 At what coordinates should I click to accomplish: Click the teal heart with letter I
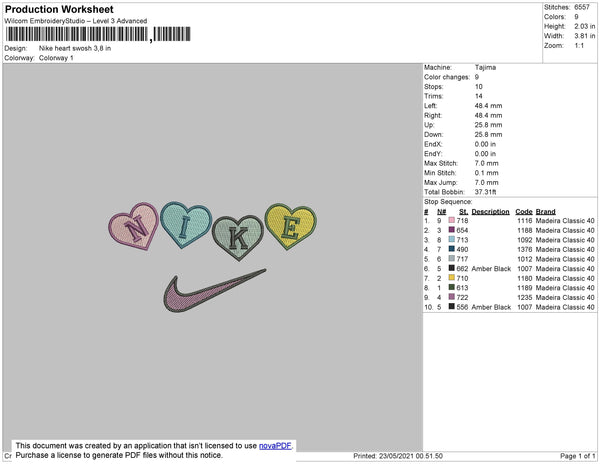click(x=186, y=224)
